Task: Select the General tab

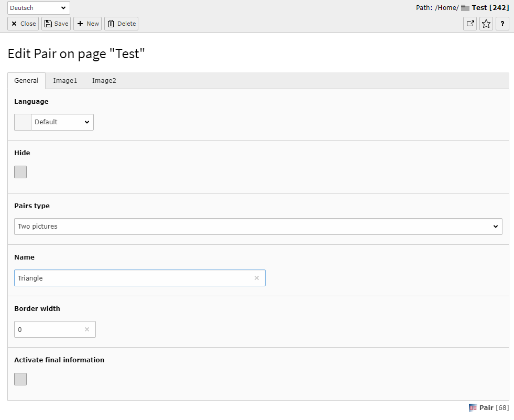Action: click(x=26, y=81)
